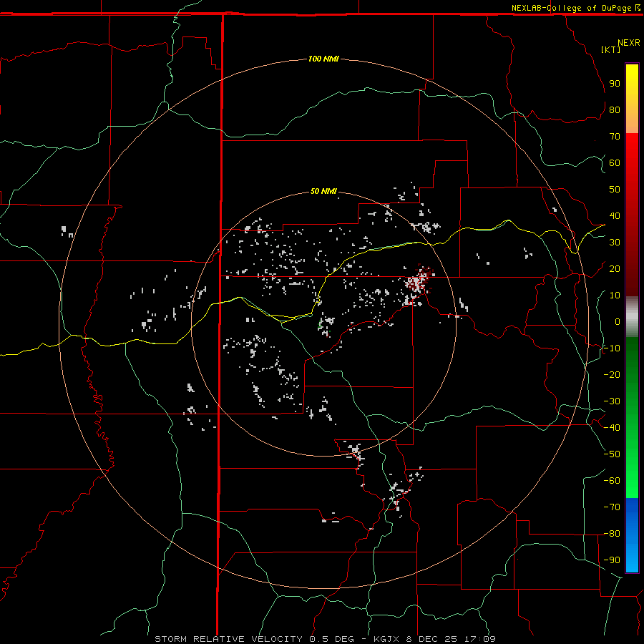The width and height of the screenshot is (644, 644).
Task: Click the gray zero-velocity segment of the color bar
Action: pos(632,317)
